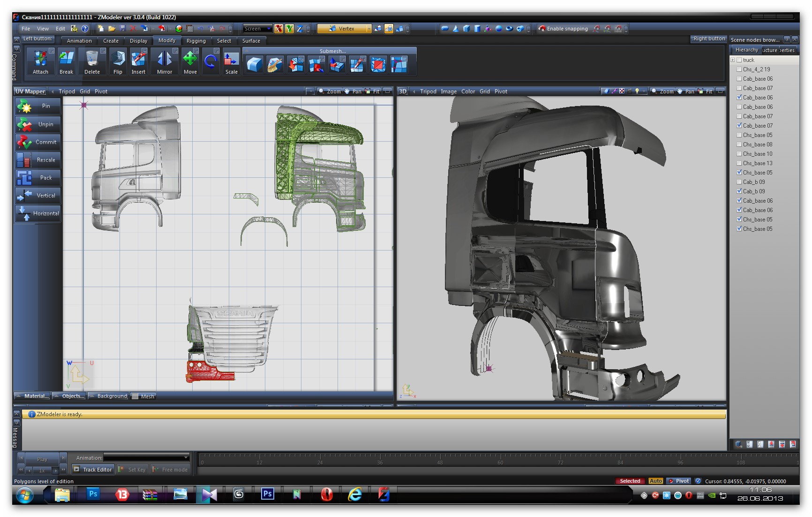Viewport: 812px width, 517px height.
Task: Tick the Chs_base 13 checkbox
Action: click(739, 163)
